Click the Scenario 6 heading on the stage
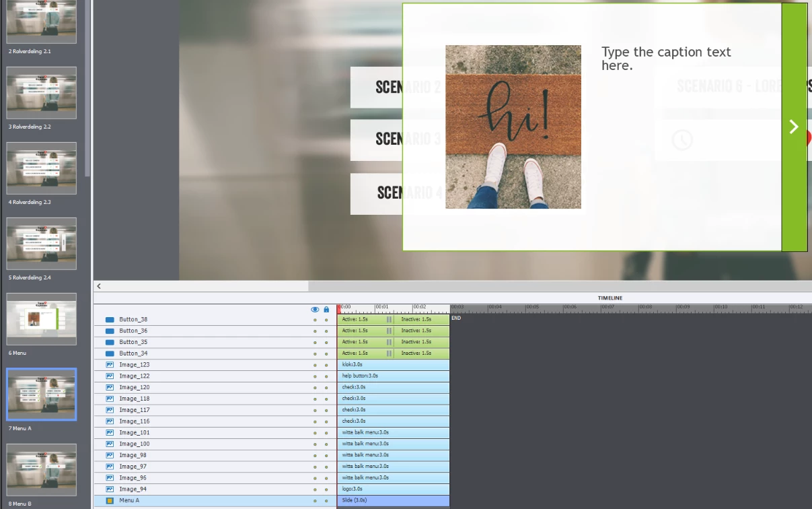Screen dimensions: 812x509 pyautogui.click(x=728, y=86)
